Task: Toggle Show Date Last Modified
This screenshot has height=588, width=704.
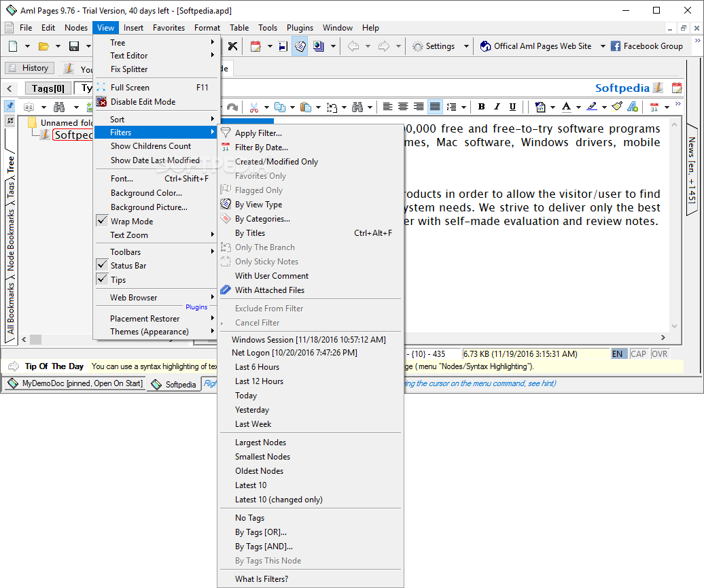Action: (x=156, y=160)
